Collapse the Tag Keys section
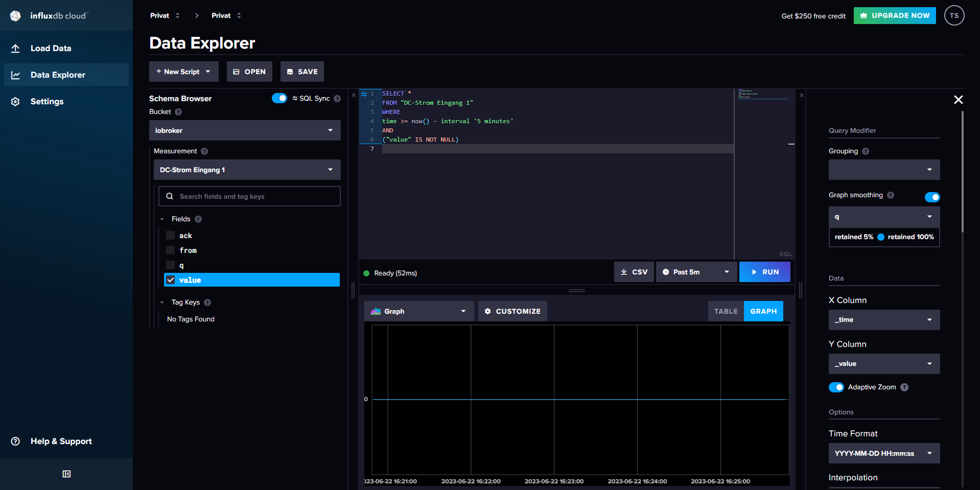Viewport: 980px width, 490px height. point(162,302)
